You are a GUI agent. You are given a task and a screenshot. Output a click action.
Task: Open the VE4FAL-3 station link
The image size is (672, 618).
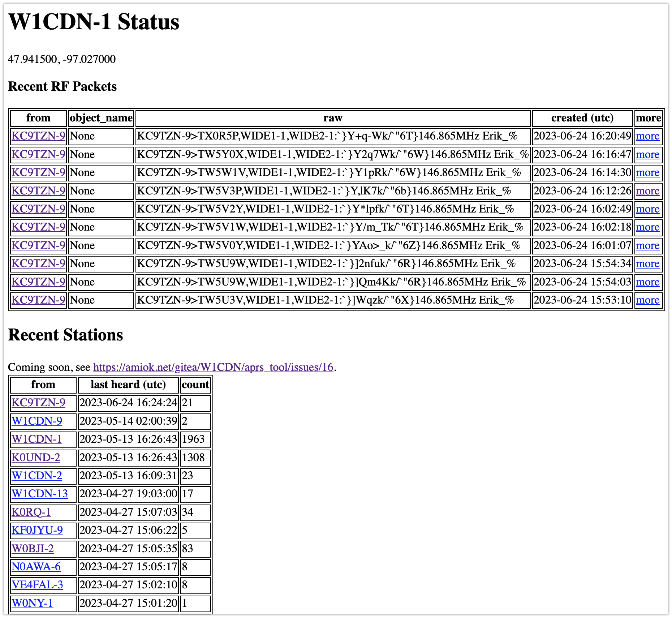tap(37, 585)
